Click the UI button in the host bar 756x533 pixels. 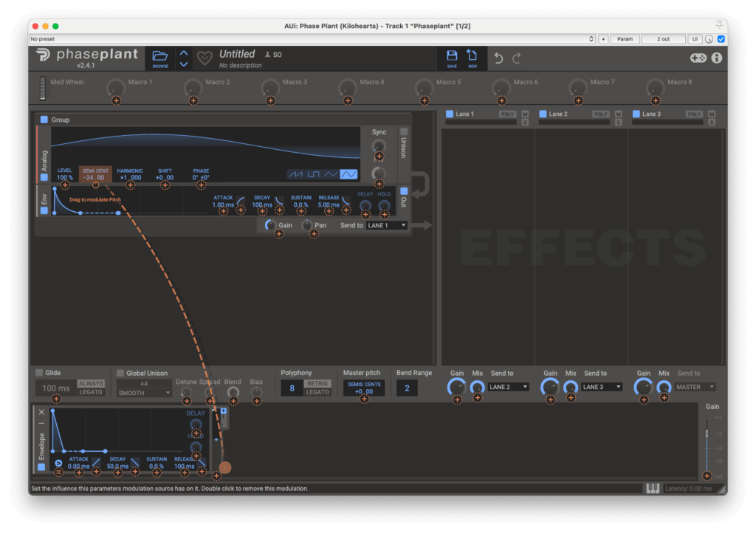(x=695, y=39)
